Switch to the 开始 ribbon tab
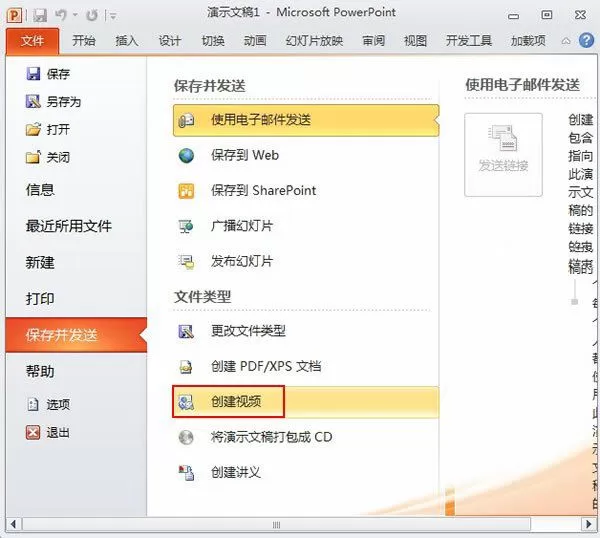The height and width of the screenshot is (538, 600). click(84, 41)
